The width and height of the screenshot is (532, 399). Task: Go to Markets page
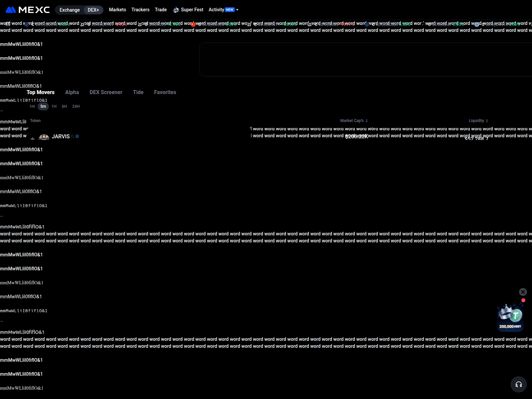coord(117,10)
